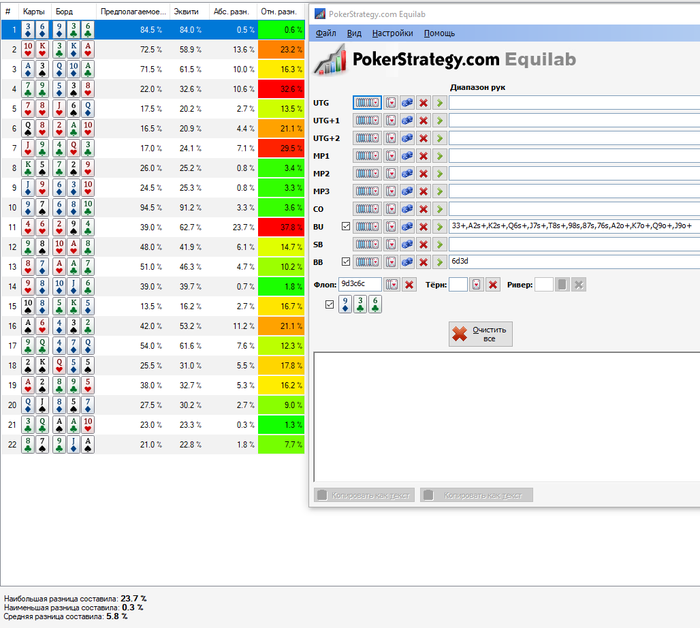Click the BU hand range text field
Viewport: 700px width, 628px height.
(x=574, y=226)
